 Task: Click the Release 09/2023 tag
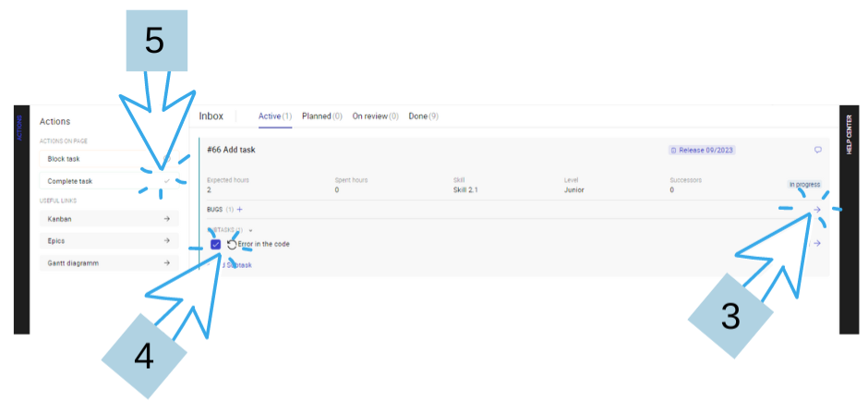702,150
